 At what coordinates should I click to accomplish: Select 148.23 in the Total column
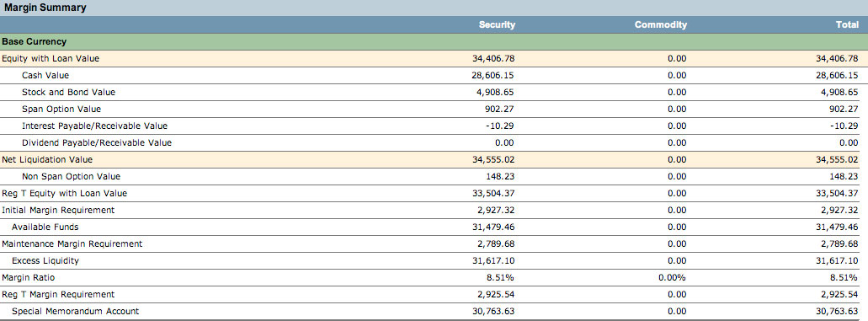click(x=844, y=177)
